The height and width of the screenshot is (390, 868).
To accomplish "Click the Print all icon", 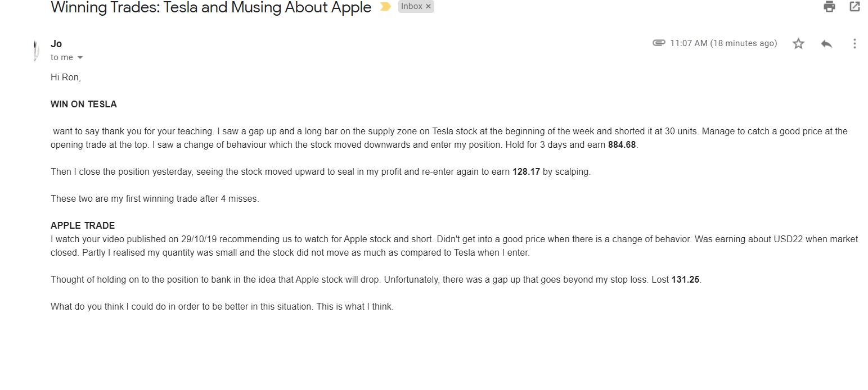I will tap(829, 7).
